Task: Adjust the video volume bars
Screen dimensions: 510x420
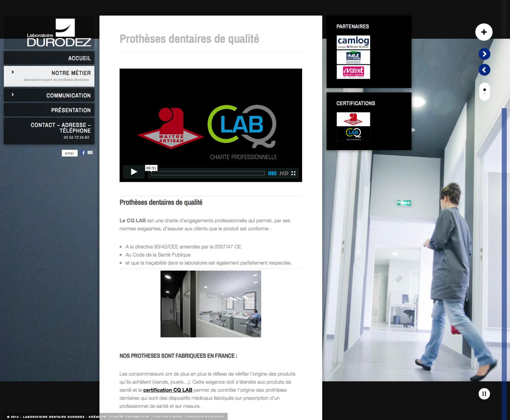Action: coord(272,173)
